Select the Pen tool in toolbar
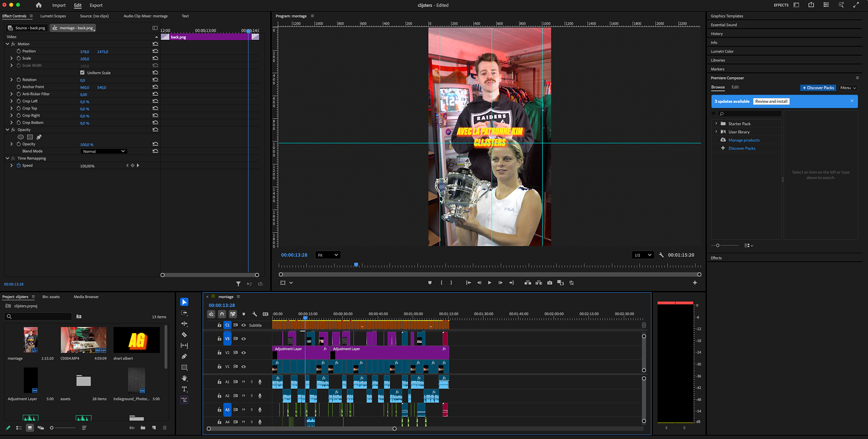Screen dimensions: 868x439 [184, 356]
